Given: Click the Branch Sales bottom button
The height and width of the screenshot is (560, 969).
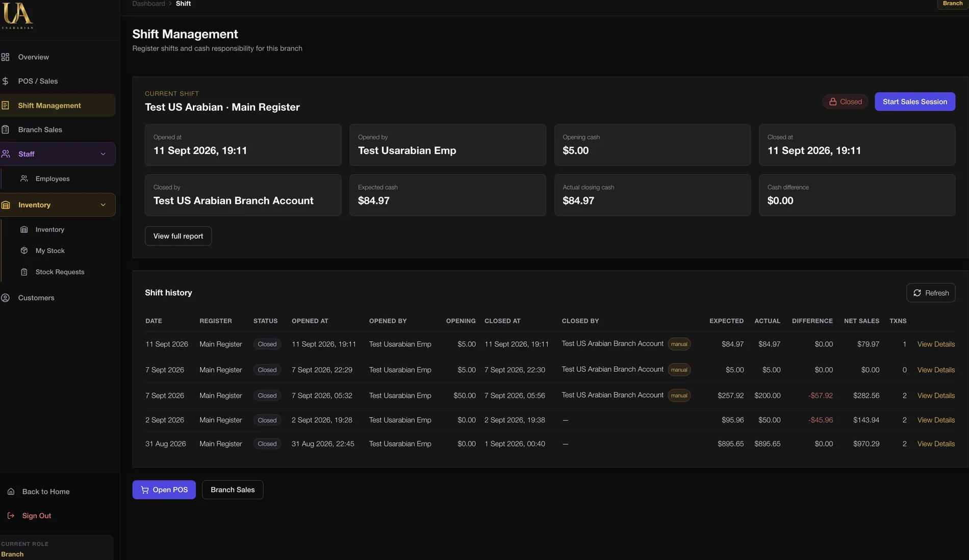Looking at the screenshot, I should (x=233, y=490).
